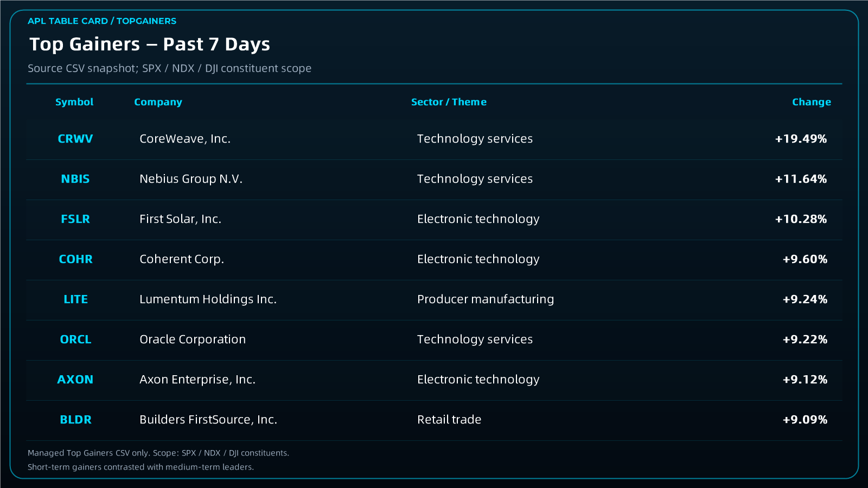Click the Change column header
The image size is (868, 488).
[811, 102]
